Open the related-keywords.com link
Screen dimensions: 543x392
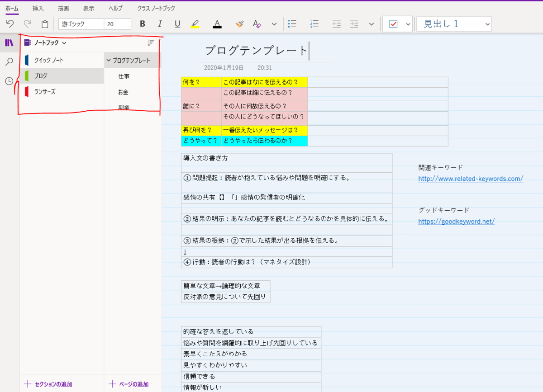471,179
